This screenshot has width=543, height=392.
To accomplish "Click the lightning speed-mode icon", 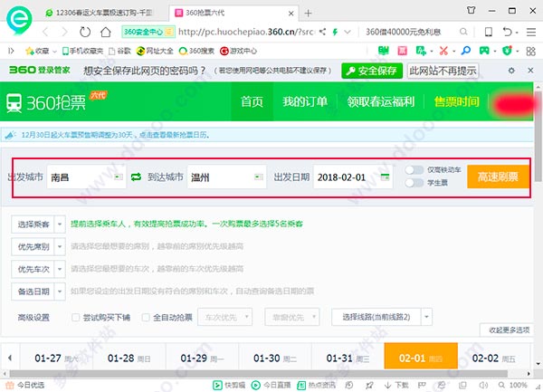I will 335,32.
